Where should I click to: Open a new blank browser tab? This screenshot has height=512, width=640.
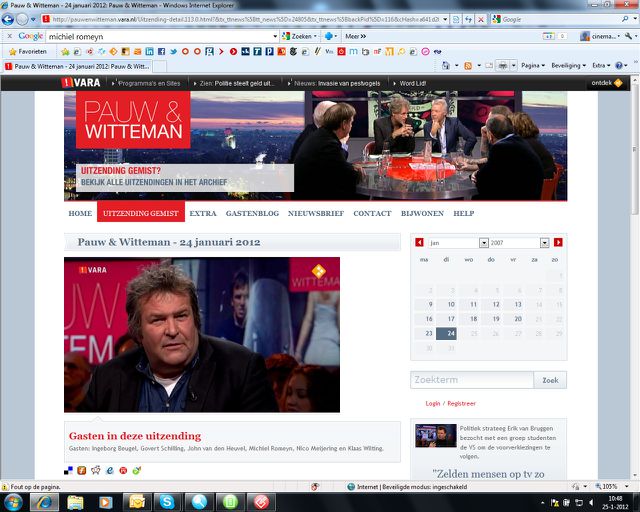tap(160, 66)
